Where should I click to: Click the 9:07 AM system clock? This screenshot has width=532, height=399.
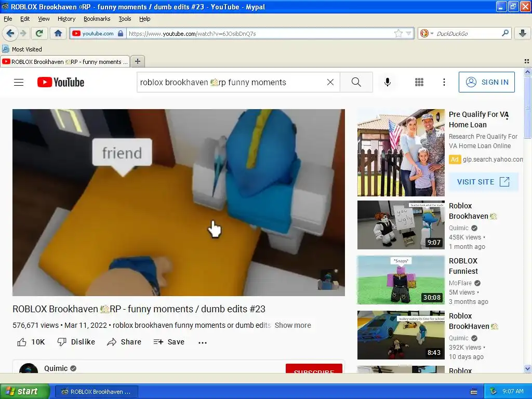(513, 391)
